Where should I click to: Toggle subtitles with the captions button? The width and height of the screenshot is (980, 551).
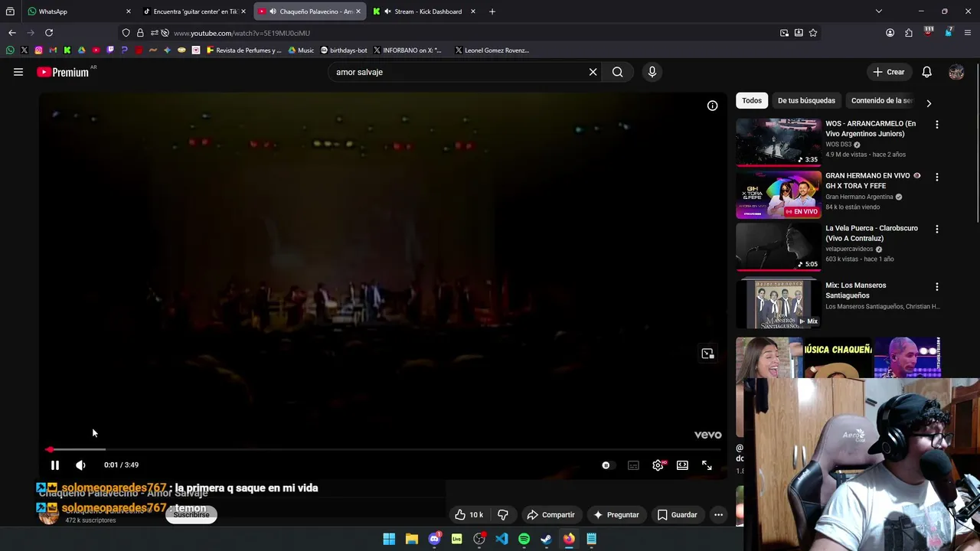coord(633,465)
